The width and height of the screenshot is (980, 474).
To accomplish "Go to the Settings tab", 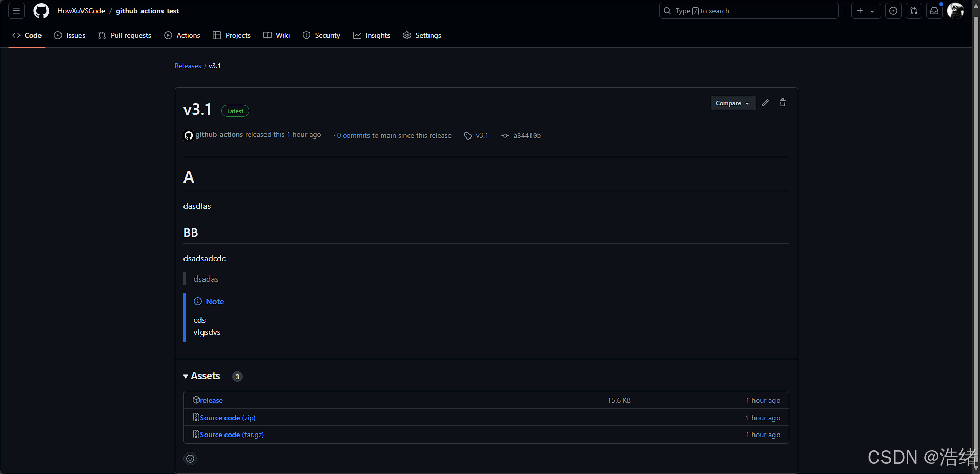I will (422, 35).
